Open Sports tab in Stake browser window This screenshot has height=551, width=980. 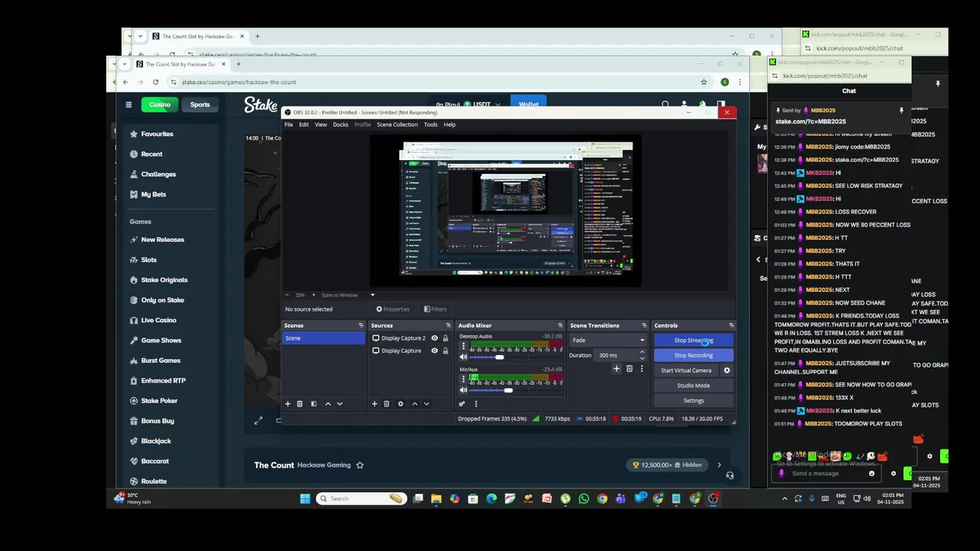pos(200,105)
